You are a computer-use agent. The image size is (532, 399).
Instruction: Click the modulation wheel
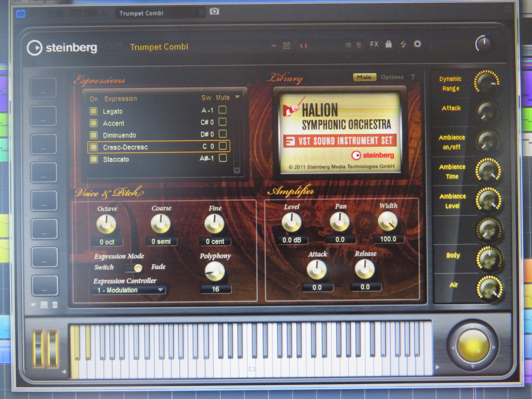pos(52,349)
